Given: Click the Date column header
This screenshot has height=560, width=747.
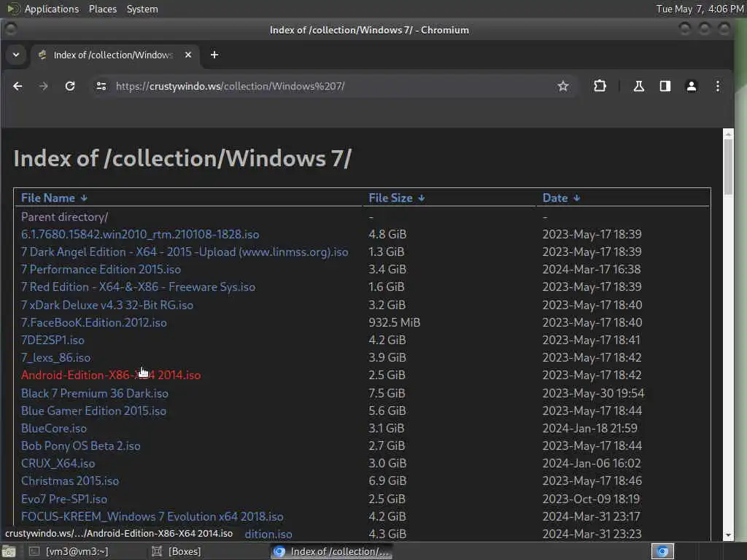Looking at the screenshot, I should pos(555,198).
